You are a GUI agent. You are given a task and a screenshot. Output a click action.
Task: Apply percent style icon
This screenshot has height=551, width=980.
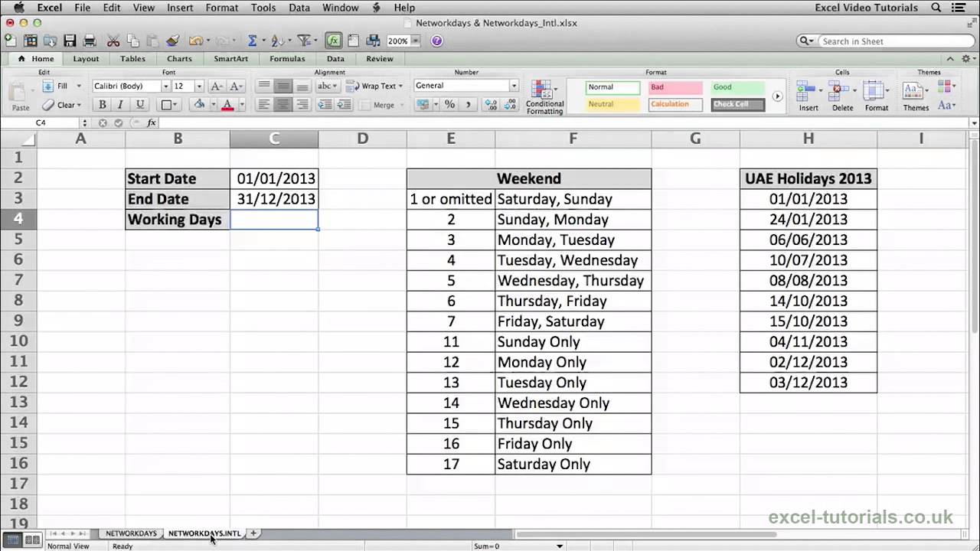pyautogui.click(x=449, y=105)
